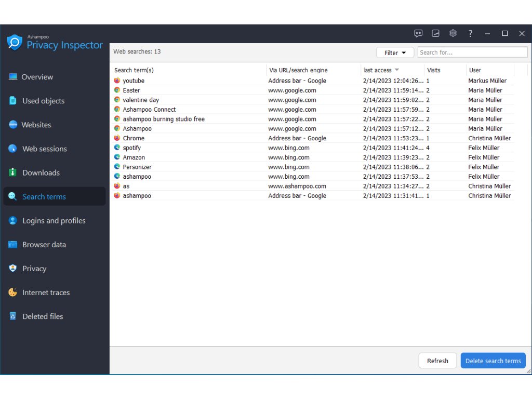The width and height of the screenshot is (532, 399).
Task: Open help via the question mark icon
Action: point(470,33)
